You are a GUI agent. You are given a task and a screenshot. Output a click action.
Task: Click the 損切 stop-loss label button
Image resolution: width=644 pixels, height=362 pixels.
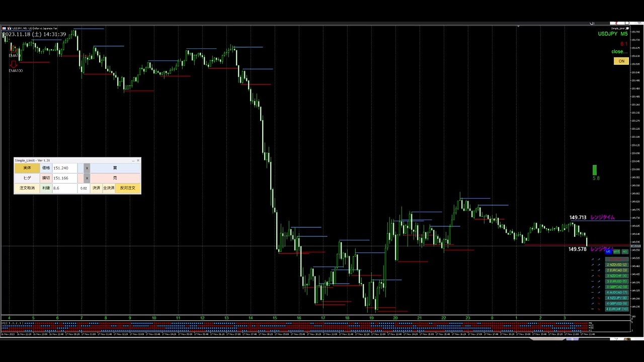(46, 178)
